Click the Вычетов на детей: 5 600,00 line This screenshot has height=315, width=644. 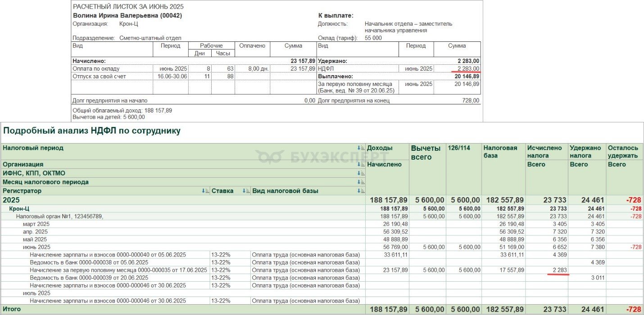109,117
